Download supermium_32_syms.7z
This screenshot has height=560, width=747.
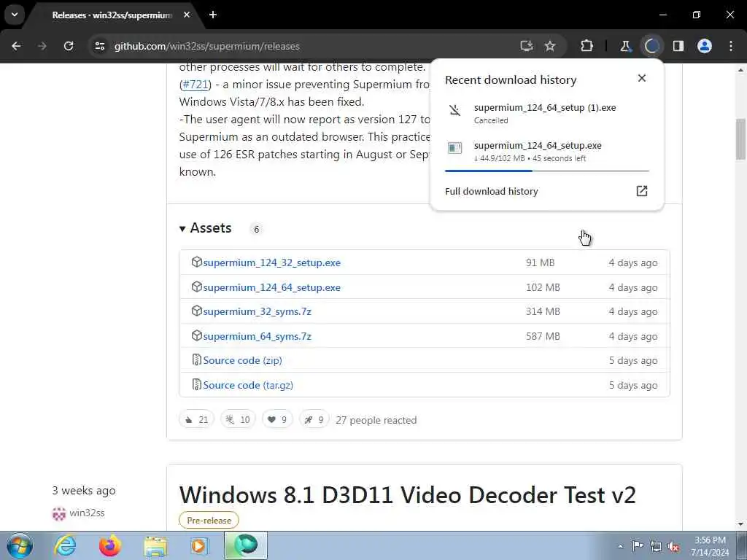tap(257, 311)
